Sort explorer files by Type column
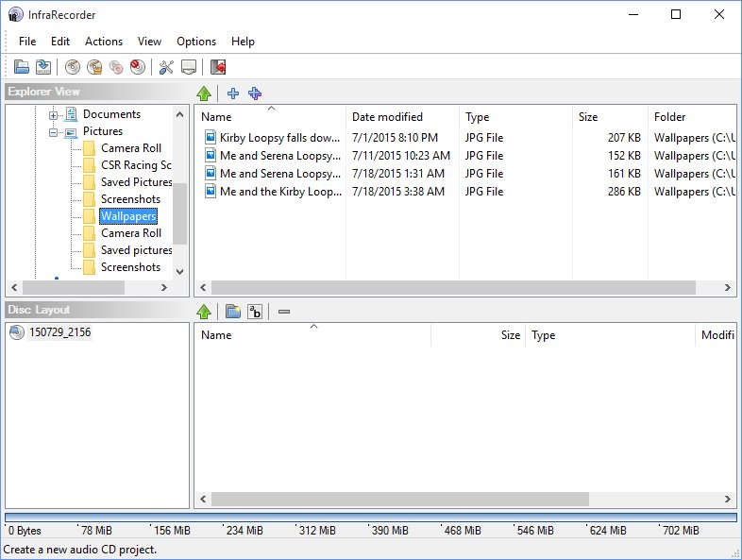The width and height of the screenshot is (742, 560). tap(515, 116)
